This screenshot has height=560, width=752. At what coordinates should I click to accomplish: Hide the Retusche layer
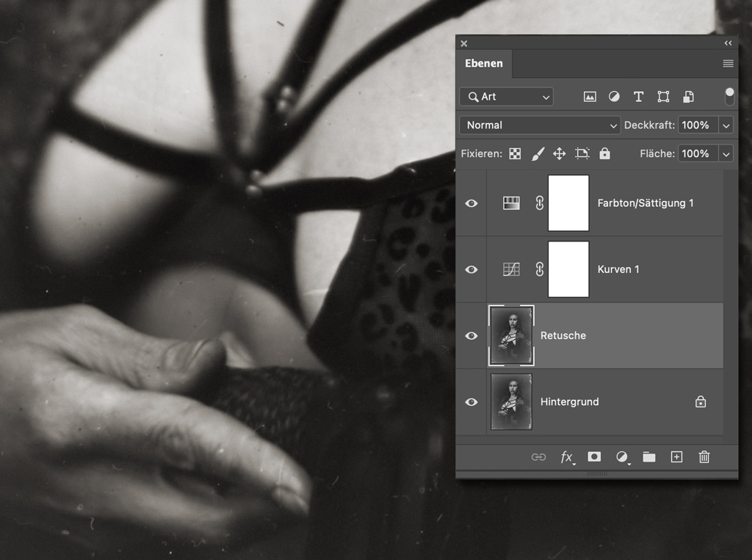[x=471, y=335]
